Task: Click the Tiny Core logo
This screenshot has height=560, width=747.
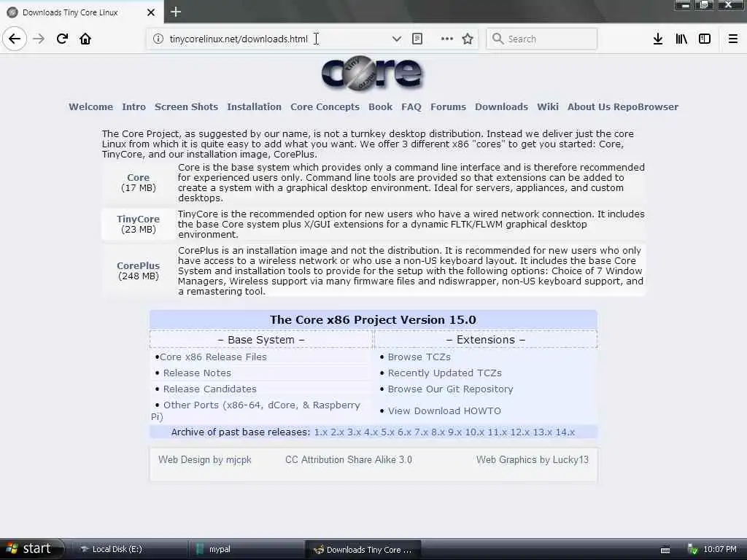Action: click(x=372, y=73)
